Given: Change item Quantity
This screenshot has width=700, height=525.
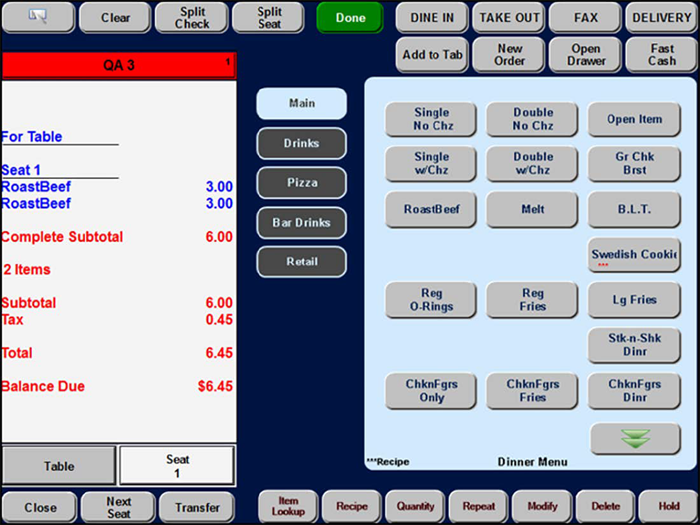Looking at the screenshot, I should [415, 507].
